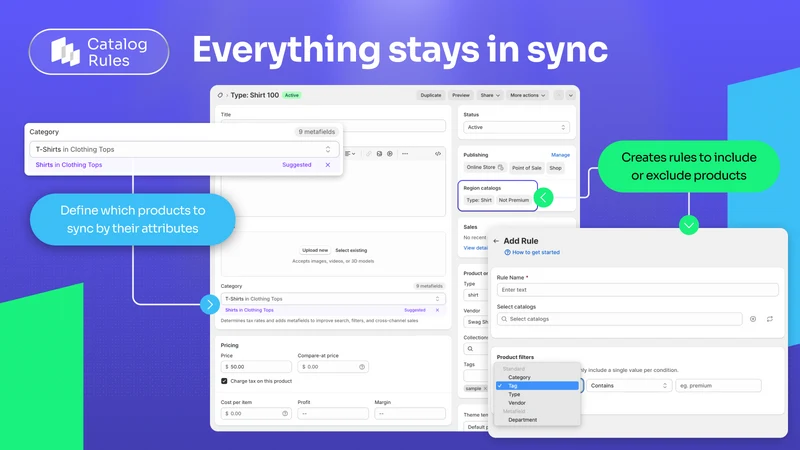The height and width of the screenshot is (450, 800).
Task: Click product tag icon before Type: Shirt 100
Action: (220, 95)
